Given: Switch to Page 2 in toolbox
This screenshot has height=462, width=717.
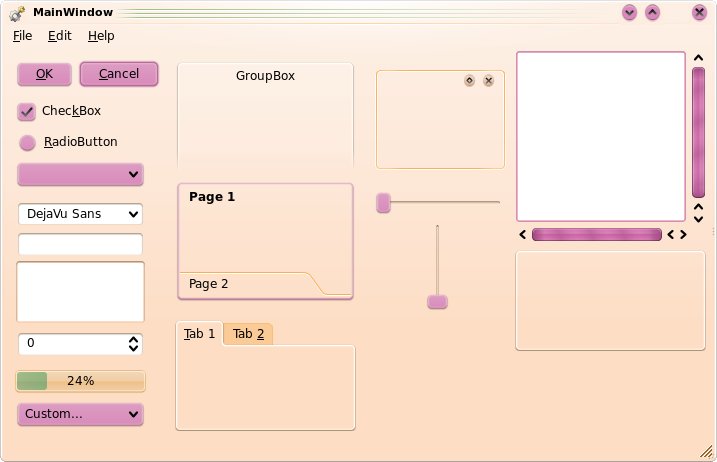Looking at the screenshot, I should pos(209,284).
